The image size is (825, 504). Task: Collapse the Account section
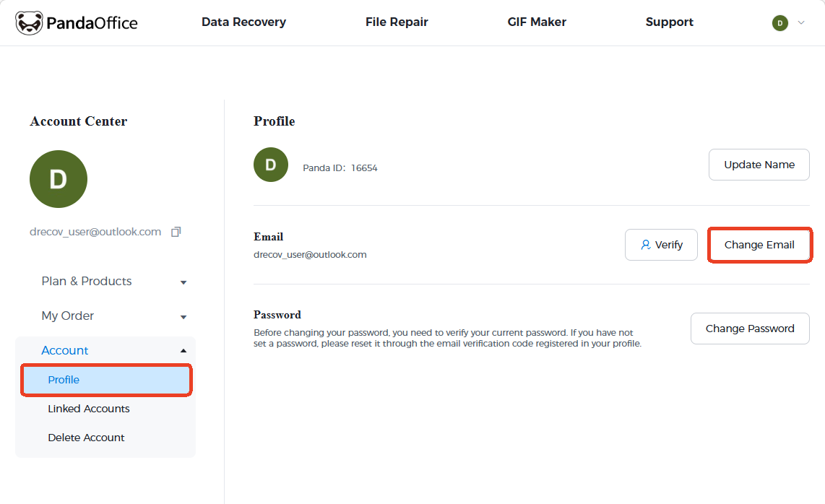pyautogui.click(x=183, y=351)
